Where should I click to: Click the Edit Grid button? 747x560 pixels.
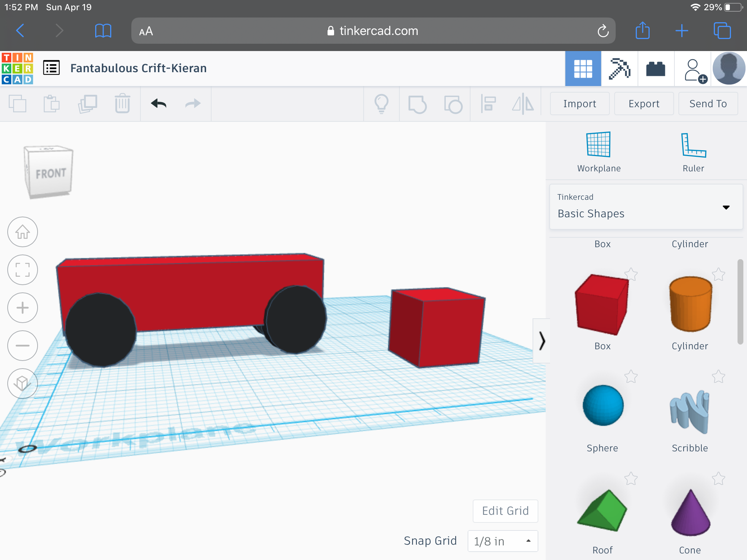(x=505, y=511)
